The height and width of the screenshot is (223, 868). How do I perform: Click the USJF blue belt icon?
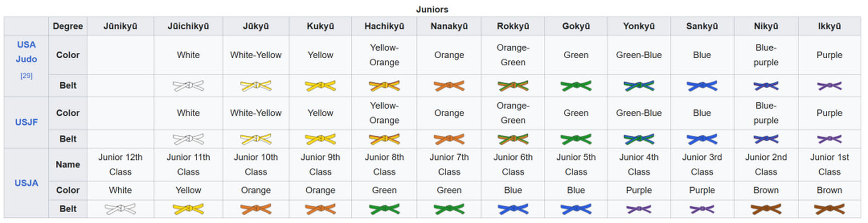click(702, 139)
